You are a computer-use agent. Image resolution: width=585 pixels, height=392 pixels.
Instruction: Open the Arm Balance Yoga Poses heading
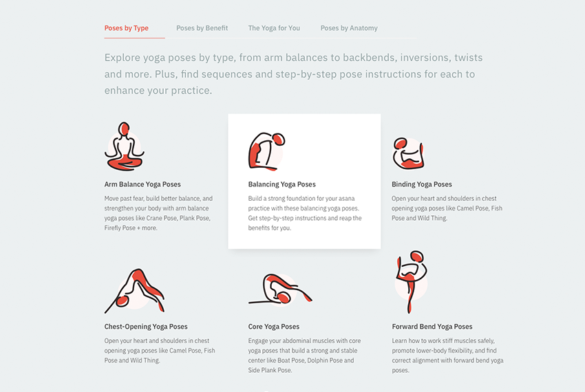[142, 184]
